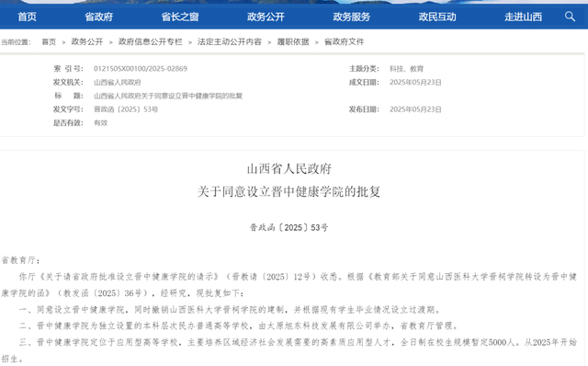Open the 政务服务 navigation menu

[352, 17]
